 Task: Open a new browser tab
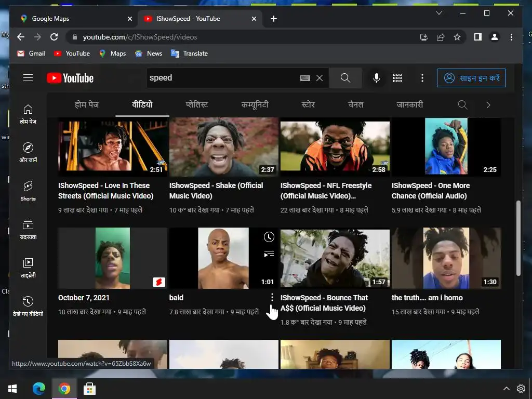tap(274, 19)
